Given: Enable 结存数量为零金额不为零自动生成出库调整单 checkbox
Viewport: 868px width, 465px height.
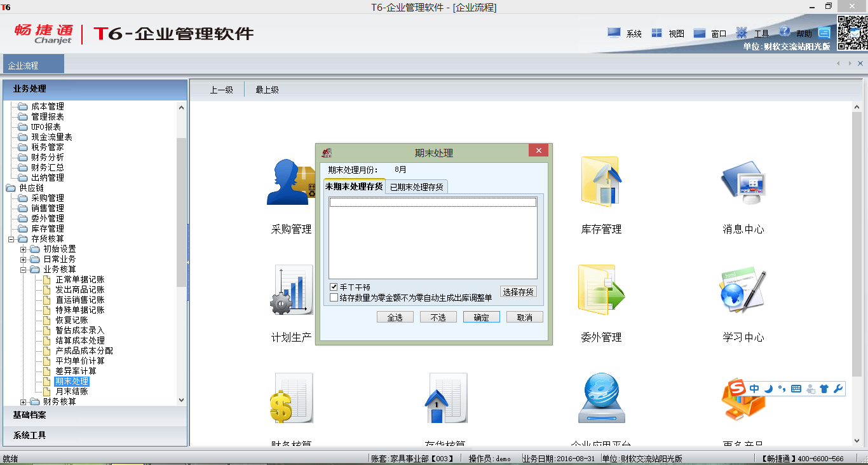Looking at the screenshot, I should coord(334,297).
